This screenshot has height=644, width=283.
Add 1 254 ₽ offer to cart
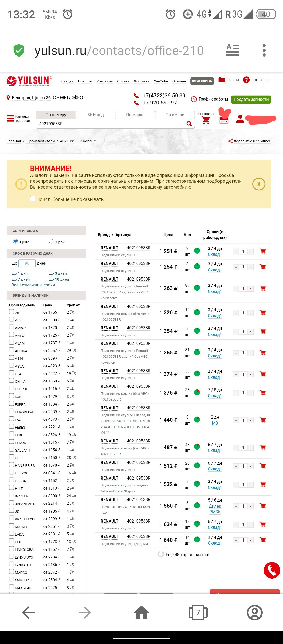point(263,267)
